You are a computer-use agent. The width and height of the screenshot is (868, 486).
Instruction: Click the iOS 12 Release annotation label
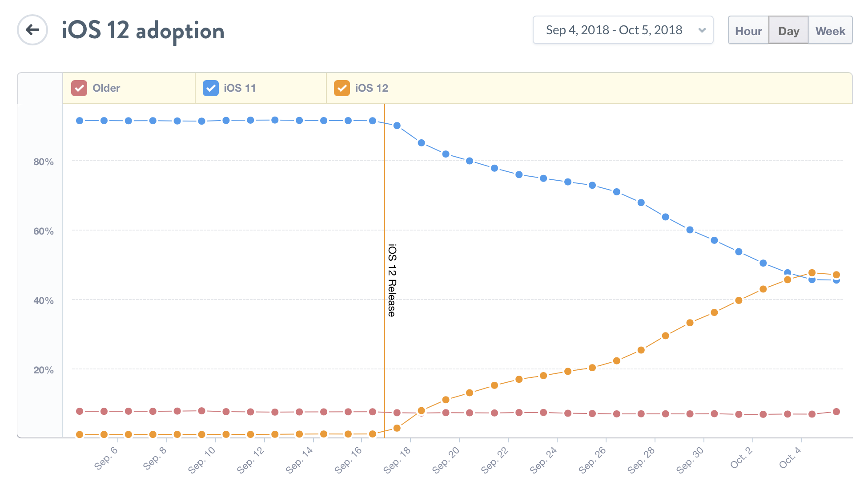click(x=392, y=280)
